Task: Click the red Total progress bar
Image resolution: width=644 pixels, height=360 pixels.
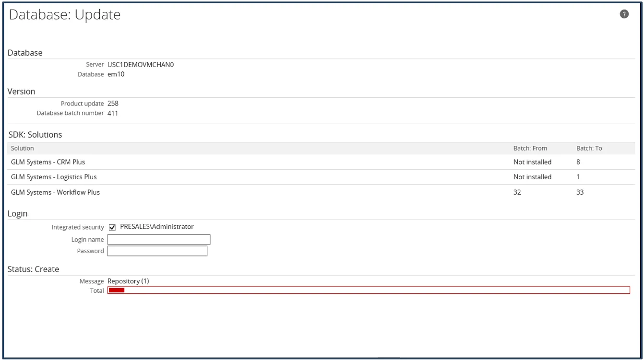Action: click(368, 290)
